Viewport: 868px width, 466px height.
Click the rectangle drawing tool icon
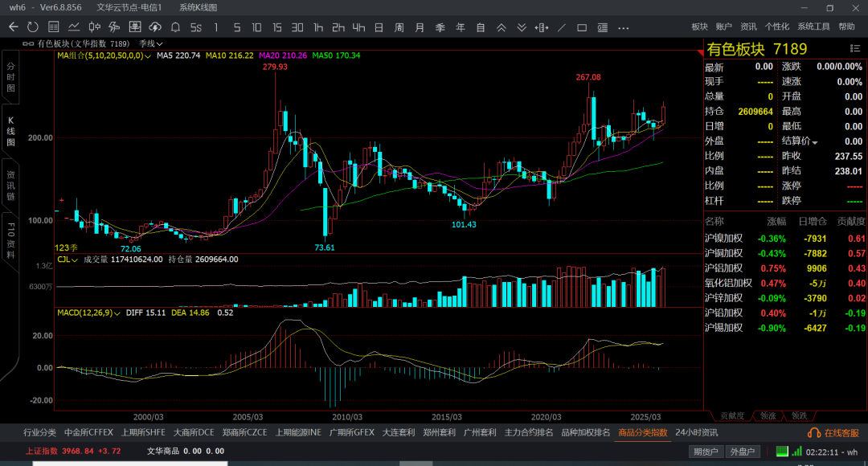582,27
